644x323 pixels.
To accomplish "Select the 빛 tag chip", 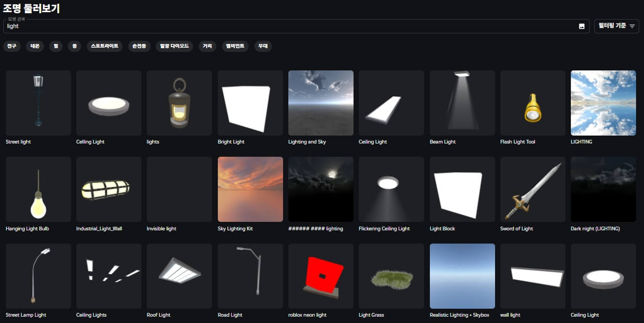I will click(x=55, y=46).
